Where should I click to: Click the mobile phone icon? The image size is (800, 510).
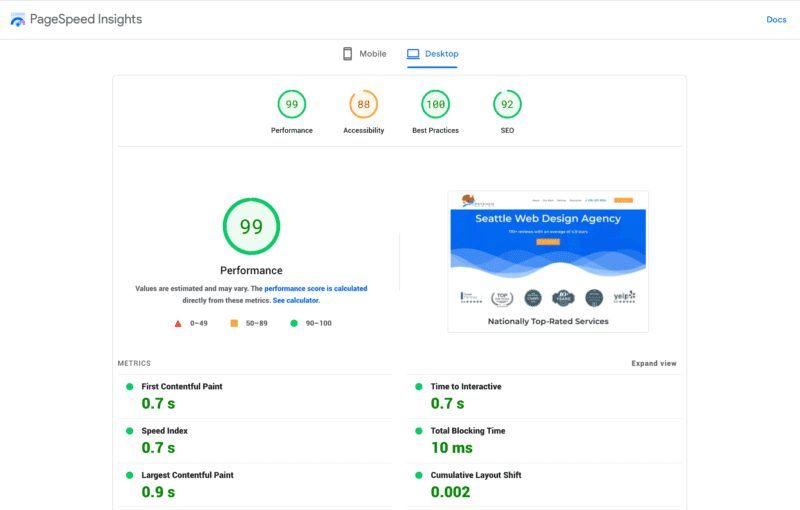348,54
